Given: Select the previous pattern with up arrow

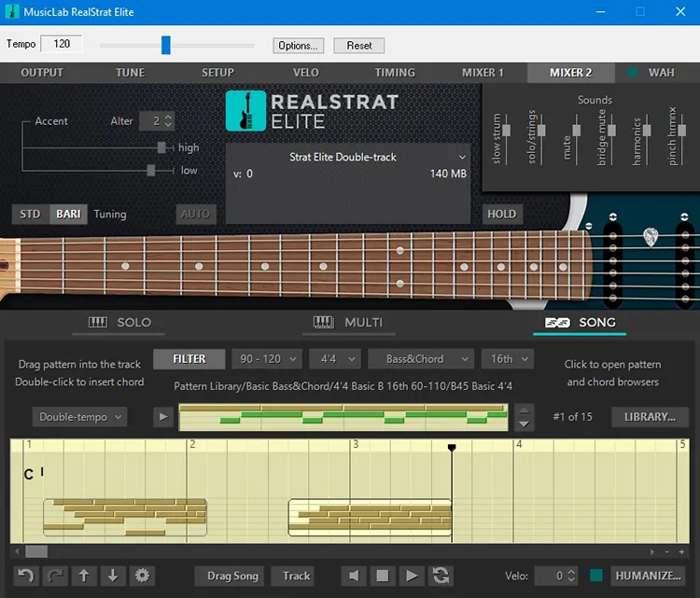Looking at the screenshot, I should [x=525, y=410].
